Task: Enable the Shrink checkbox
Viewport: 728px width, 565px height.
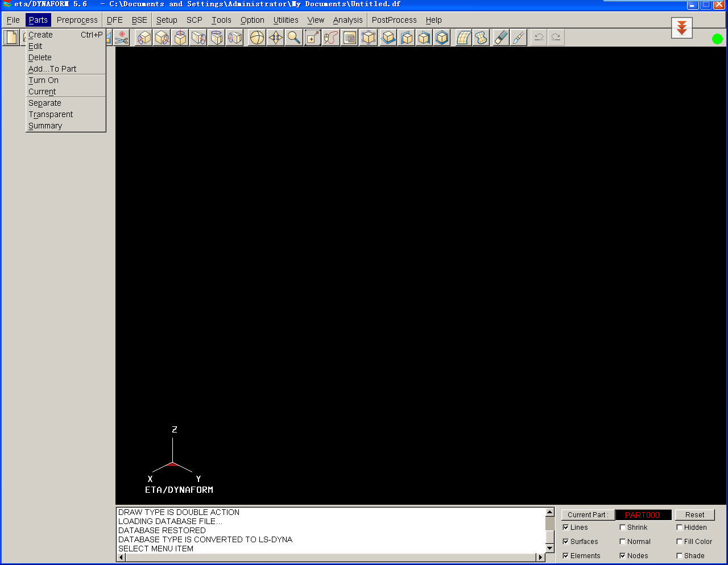Action: (x=623, y=527)
